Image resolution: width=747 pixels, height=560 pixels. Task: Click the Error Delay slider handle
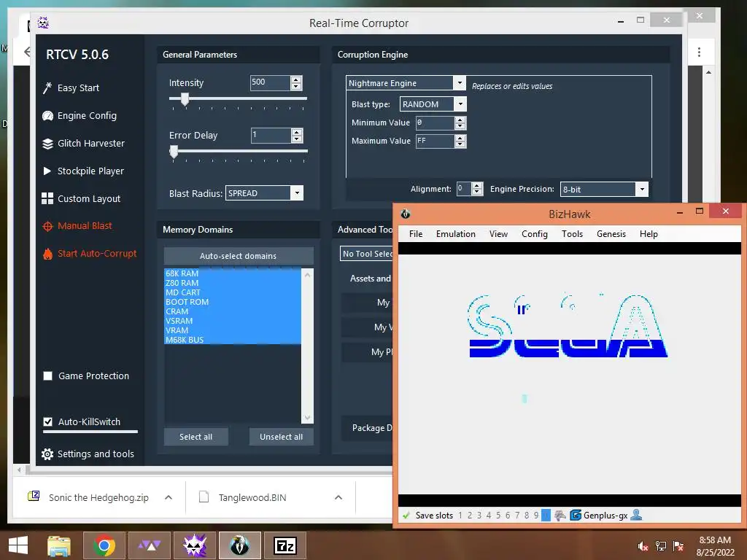(x=174, y=152)
